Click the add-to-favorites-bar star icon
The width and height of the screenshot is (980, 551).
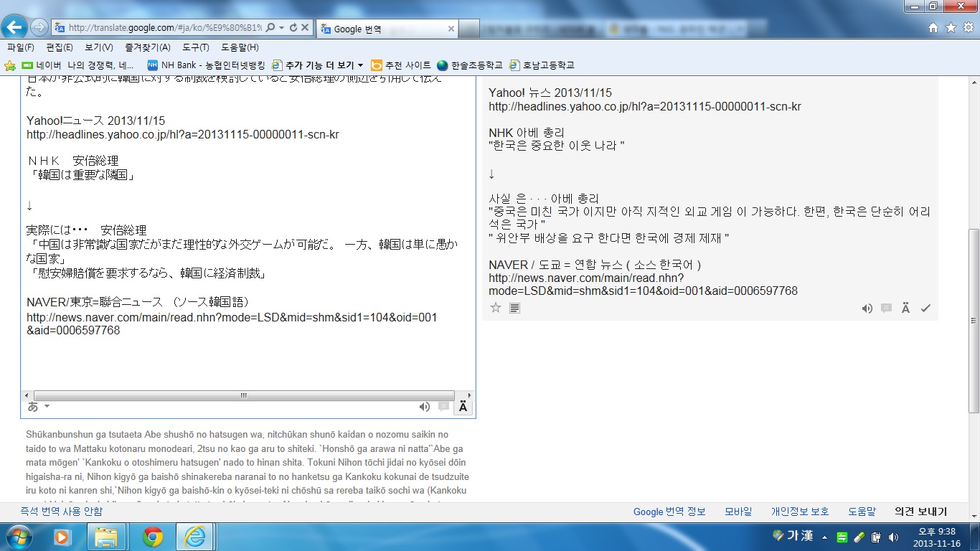tap(10, 65)
